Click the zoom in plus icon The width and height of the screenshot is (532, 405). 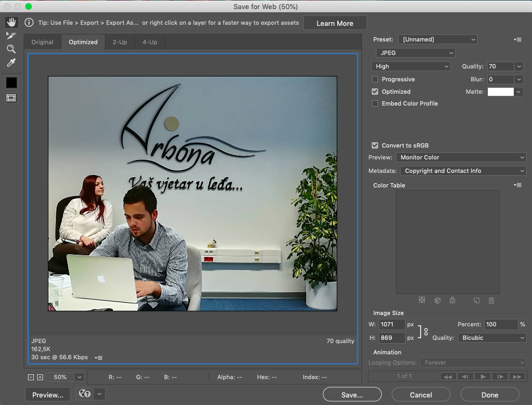40,377
